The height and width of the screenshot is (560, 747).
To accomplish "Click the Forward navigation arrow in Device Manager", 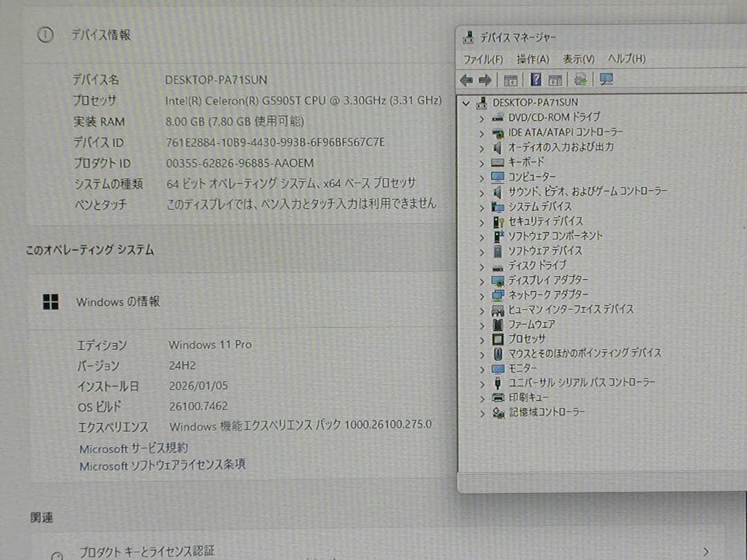I will (485, 80).
